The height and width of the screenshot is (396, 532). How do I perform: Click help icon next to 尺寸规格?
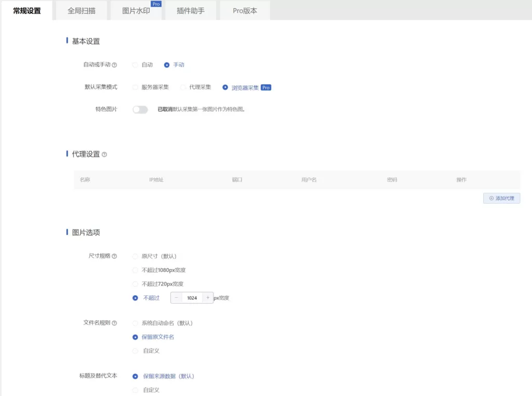pyautogui.click(x=114, y=256)
